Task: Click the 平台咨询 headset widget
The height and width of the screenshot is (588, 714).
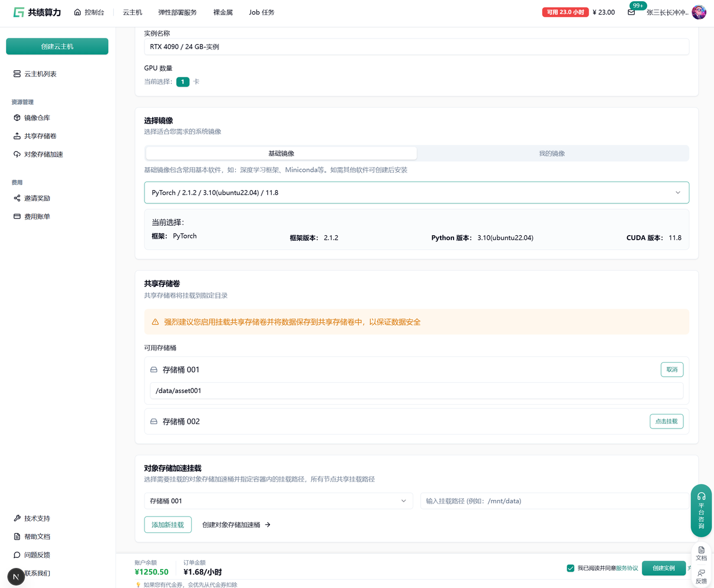Action: [701, 510]
